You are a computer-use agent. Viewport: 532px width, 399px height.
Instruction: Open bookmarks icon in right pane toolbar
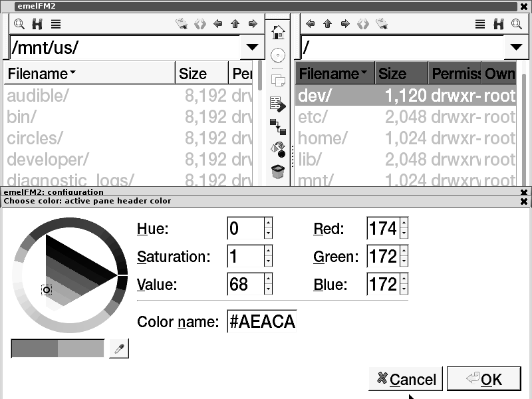[x=382, y=24]
